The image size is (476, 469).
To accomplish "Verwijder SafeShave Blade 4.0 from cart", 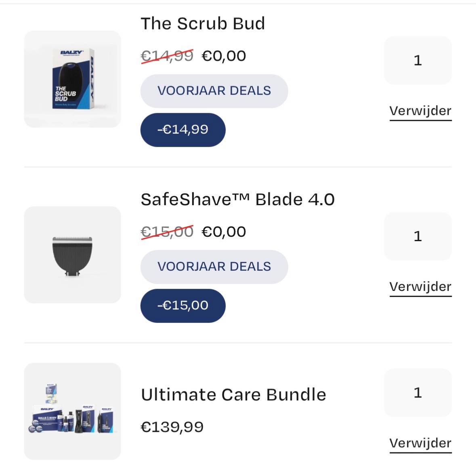I will [420, 286].
